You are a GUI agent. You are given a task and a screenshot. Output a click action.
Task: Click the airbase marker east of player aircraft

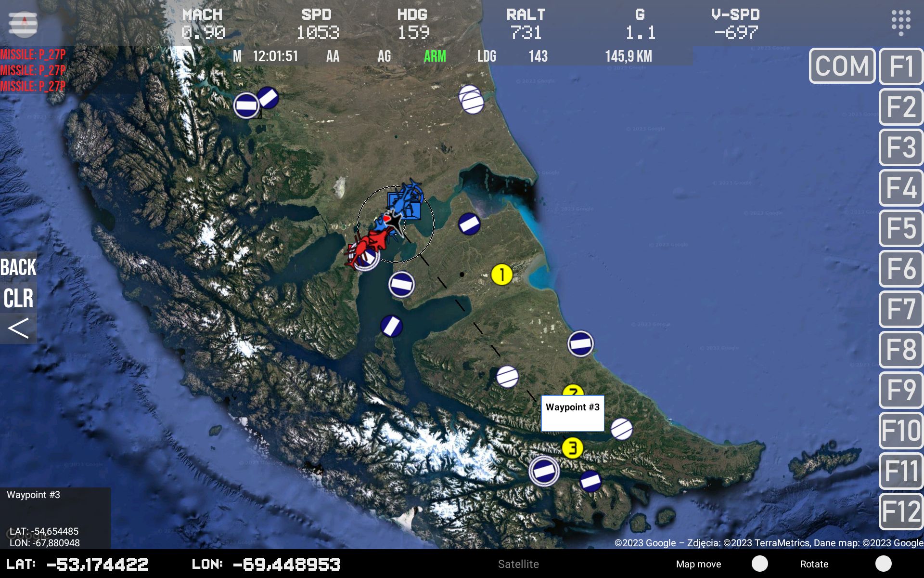(469, 224)
